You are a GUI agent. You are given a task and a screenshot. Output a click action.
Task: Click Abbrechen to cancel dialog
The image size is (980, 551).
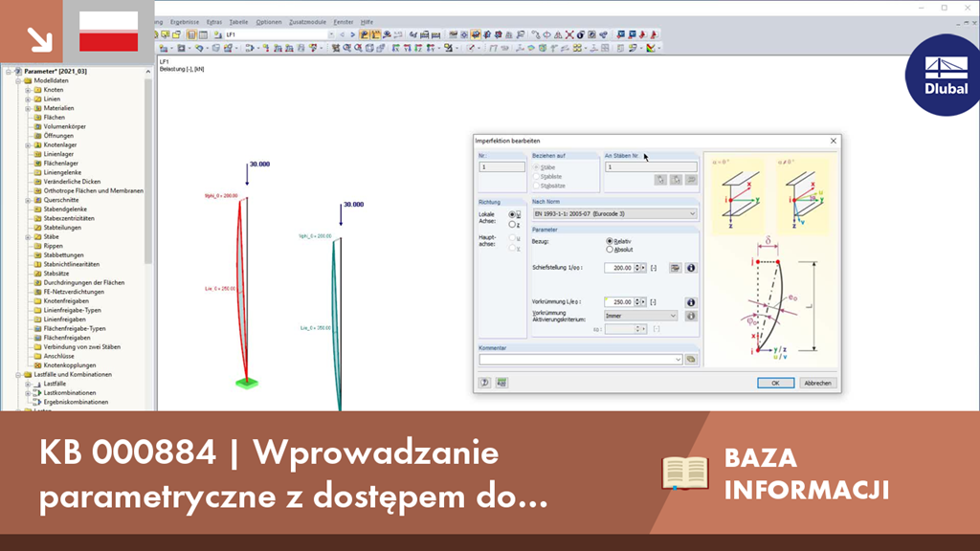click(817, 383)
